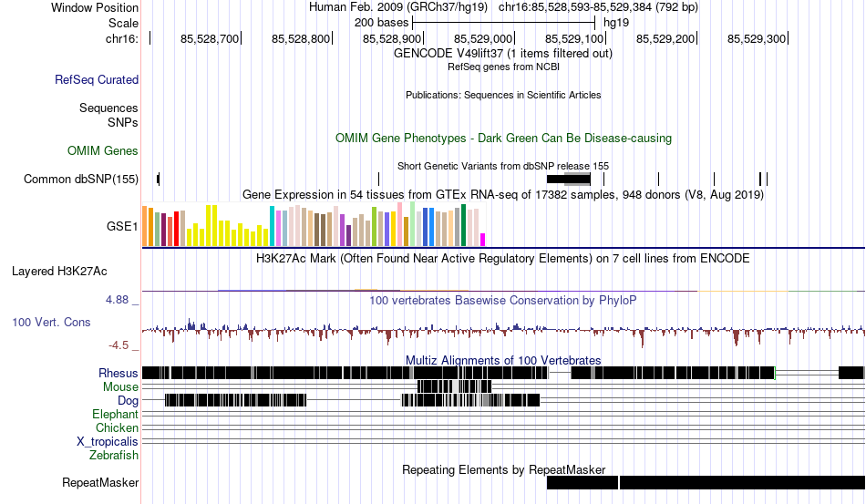Open 100 vertebrates Basewise Conservation by PhyloP title
The height and width of the screenshot is (504, 866).
503,300
